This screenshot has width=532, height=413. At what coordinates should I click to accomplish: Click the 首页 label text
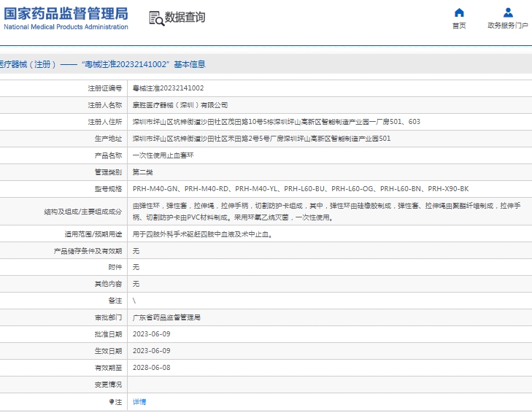(459, 26)
